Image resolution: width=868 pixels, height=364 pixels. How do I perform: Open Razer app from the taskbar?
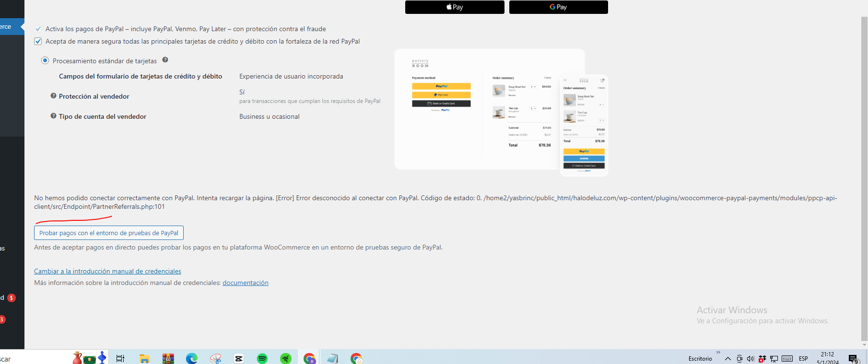[286, 358]
